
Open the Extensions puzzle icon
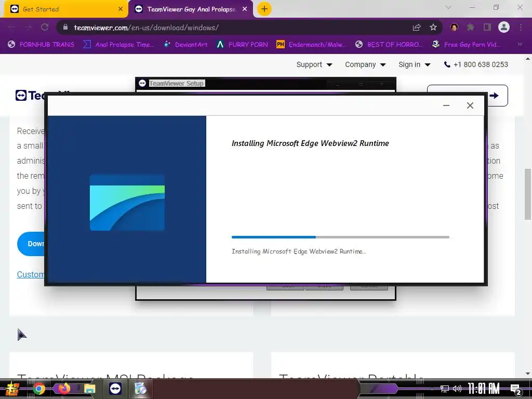tap(471, 27)
